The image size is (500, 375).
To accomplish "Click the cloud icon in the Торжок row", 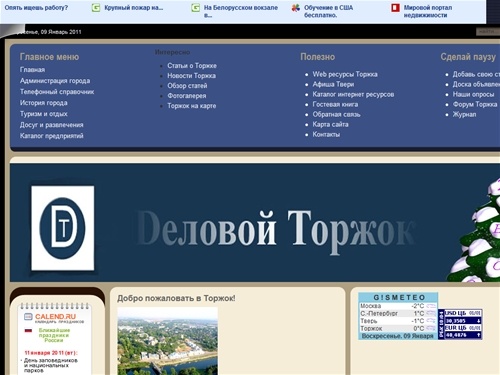I will click(x=431, y=329).
